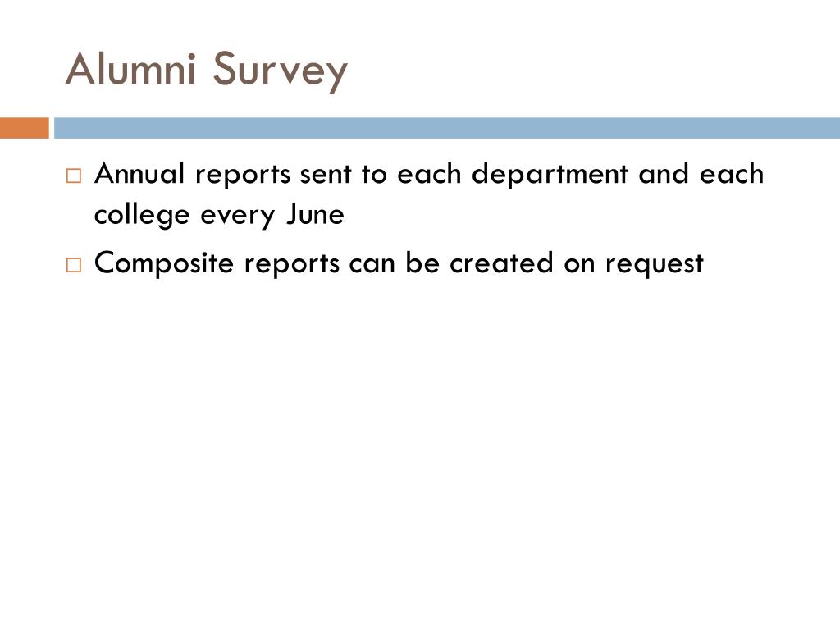The height and width of the screenshot is (630, 840).
Task: Click the blue horizontal divider bar
Action: [447, 128]
